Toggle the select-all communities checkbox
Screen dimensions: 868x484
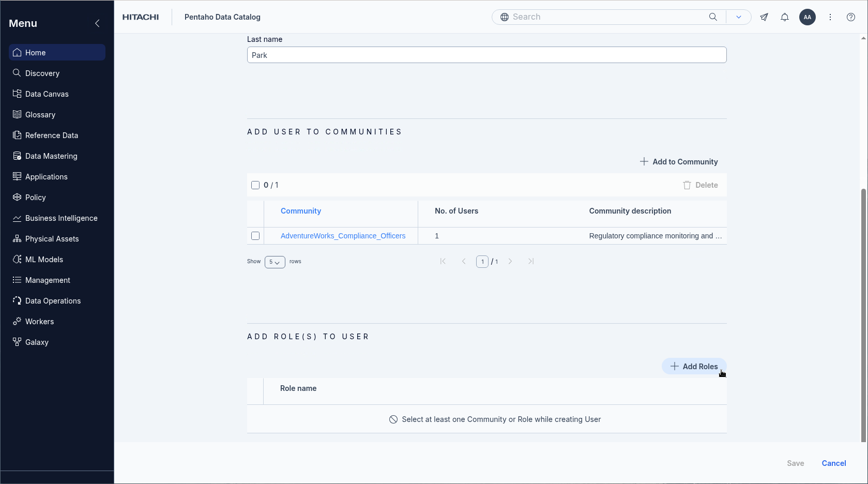(x=255, y=185)
